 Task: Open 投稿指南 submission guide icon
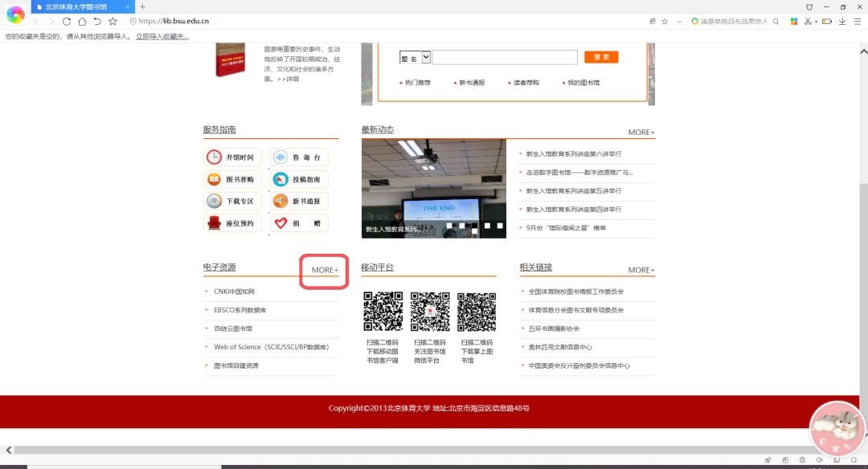(280, 180)
